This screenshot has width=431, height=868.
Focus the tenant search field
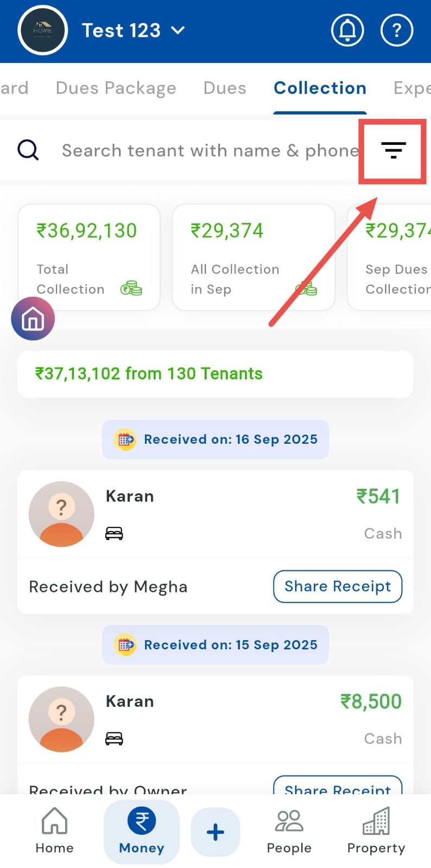(209, 150)
